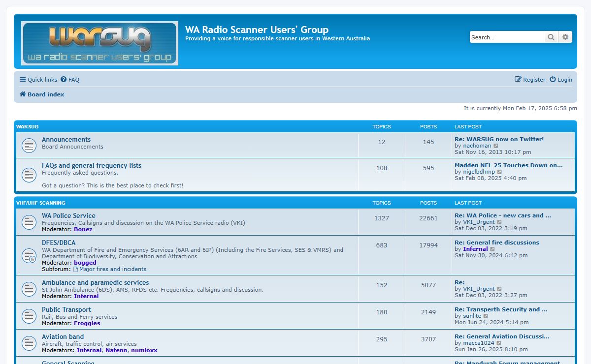The width and height of the screenshot is (591, 364).
Task: Open Re: Transperth Security and post
Action: coord(501,309)
